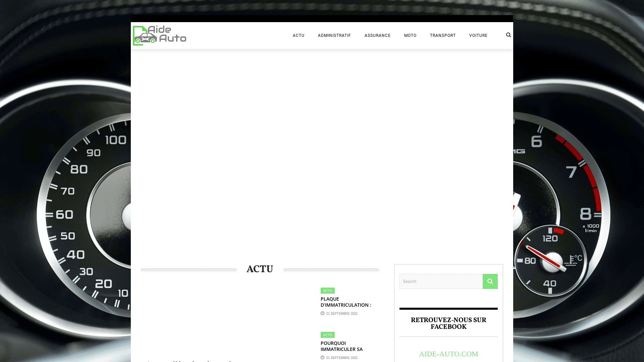Open article Plaque d'immatriculation
644x362 pixels.
point(346,302)
